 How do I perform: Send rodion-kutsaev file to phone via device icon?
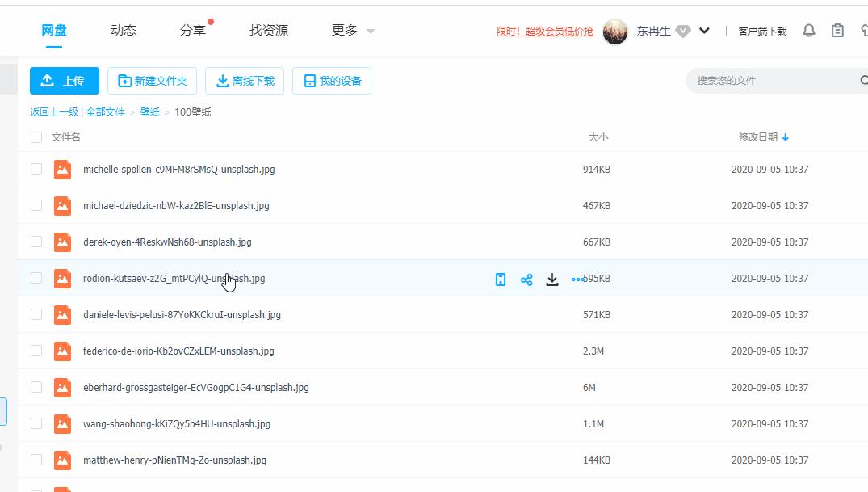click(x=500, y=278)
